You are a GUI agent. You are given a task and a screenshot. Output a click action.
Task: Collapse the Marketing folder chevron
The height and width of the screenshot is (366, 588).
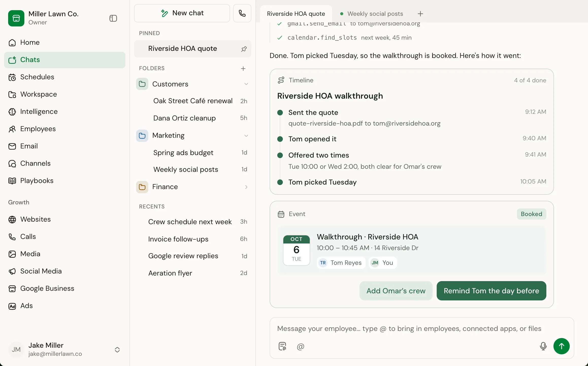click(246, 136)
